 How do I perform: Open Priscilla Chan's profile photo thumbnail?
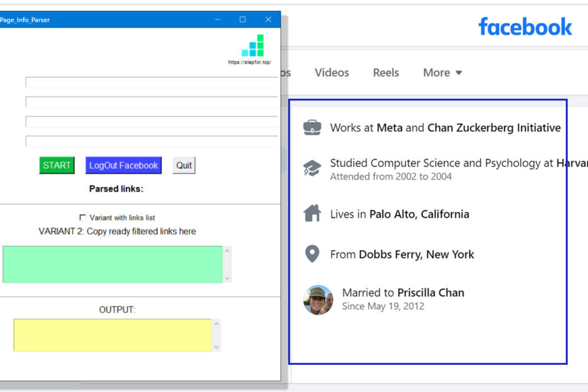[318, 300]
